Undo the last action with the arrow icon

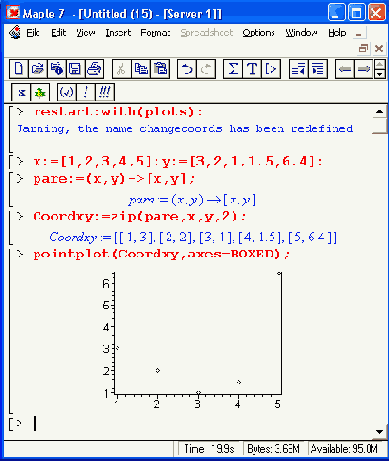click(187, 69)
